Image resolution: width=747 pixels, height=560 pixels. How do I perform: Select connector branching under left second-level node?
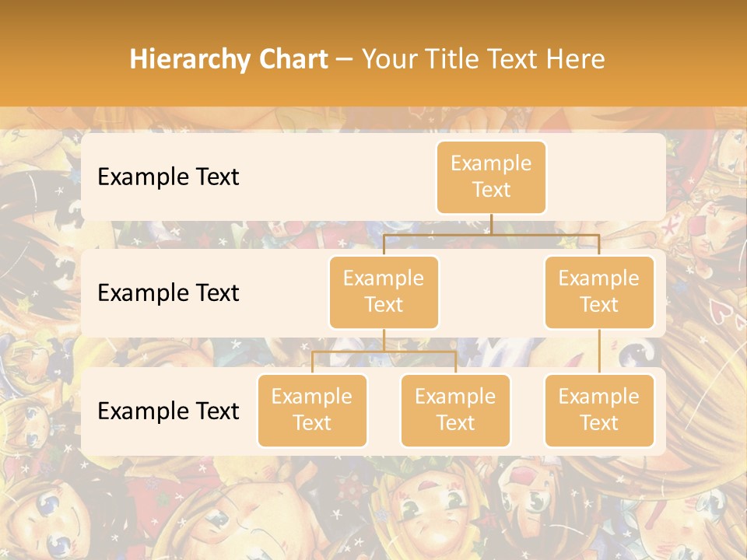click(x=384, y=352)
